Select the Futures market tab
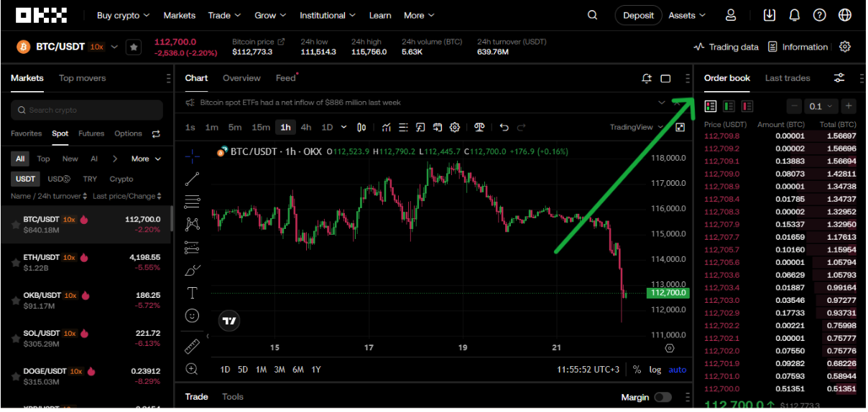The image size is (868, 412). click(x=91, y=134)
